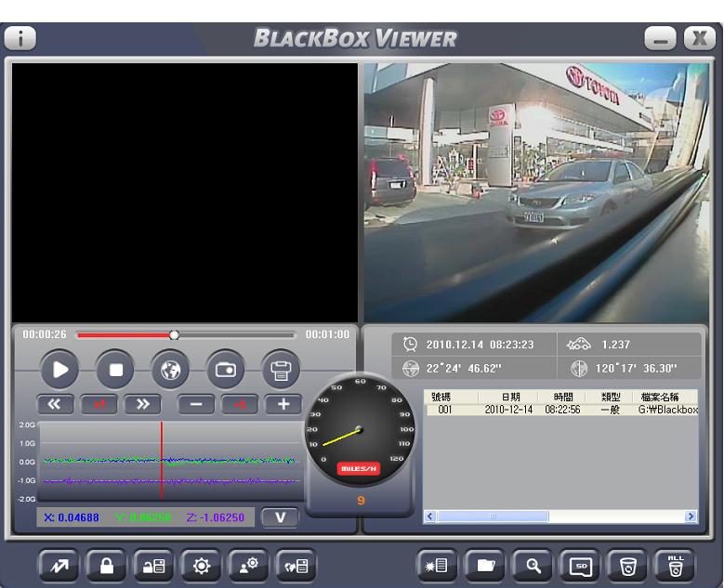
Task: Capture a snapshot with the camera icon
Action: coord(225,369)
